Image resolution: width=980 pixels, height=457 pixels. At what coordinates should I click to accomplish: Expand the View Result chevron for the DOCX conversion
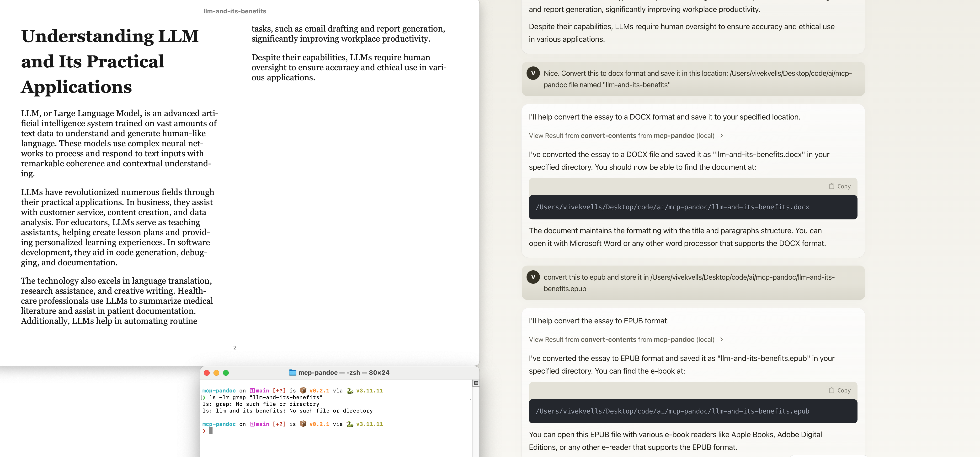pos(722,135)
